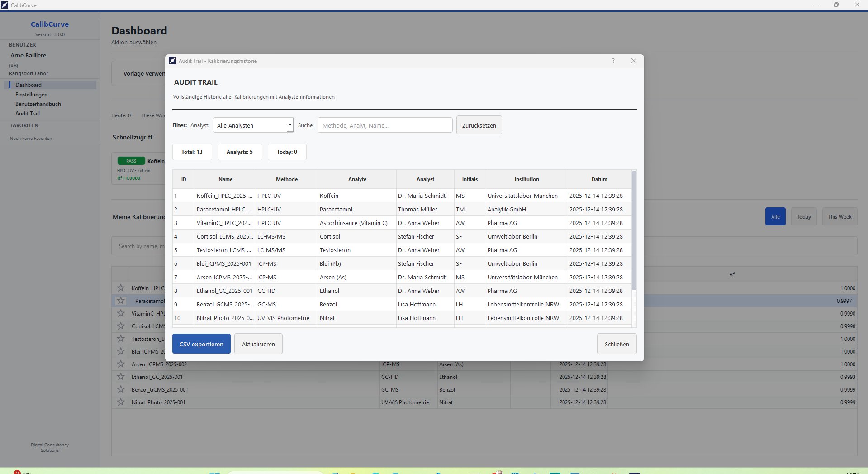Open the Benutzerhandbuch sidebar entry
The height and width of the screenshot is (474, 868).
click(x=38, y=104)
